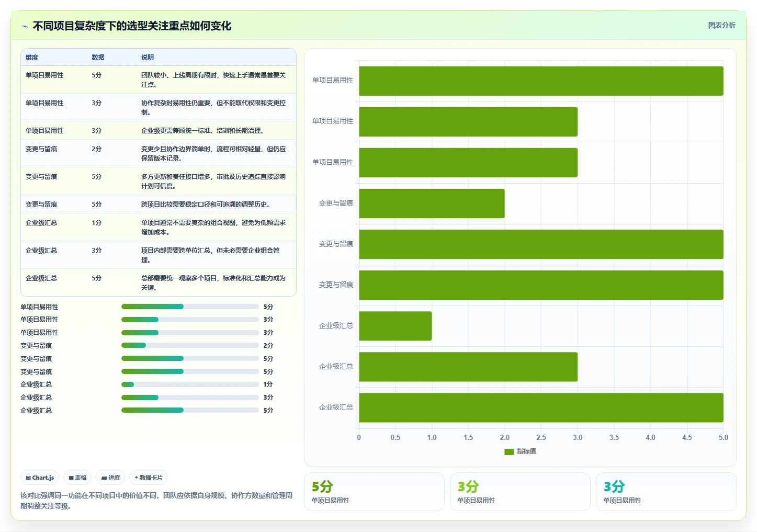Click the bottom chart bar, 企业级汇总 at 5.0
Image resolution: width=757 pixels, height=532 pixels.
(x=541, y=408)
